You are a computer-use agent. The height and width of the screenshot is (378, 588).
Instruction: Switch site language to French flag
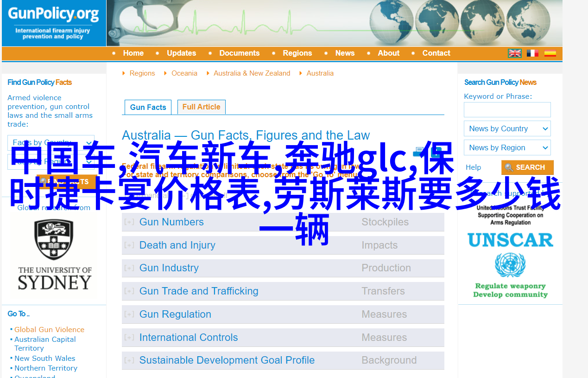coord(532,53)
